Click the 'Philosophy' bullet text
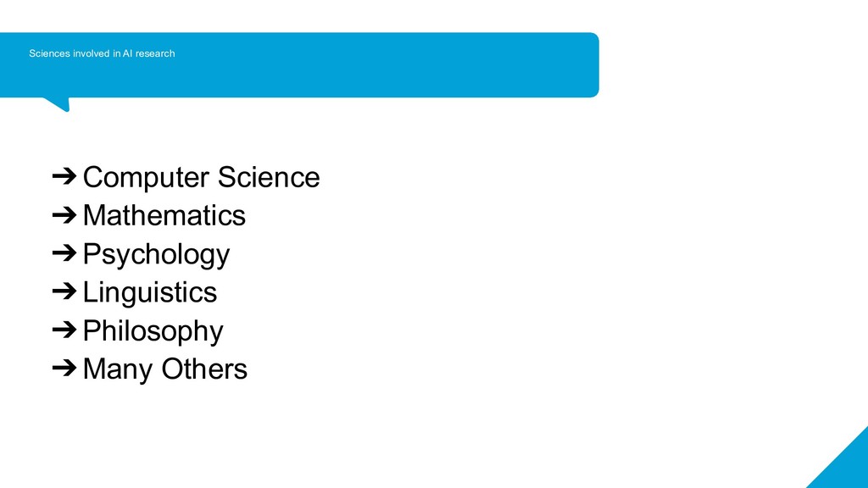Viewport: 868px width, 488px height. (153, 330)
